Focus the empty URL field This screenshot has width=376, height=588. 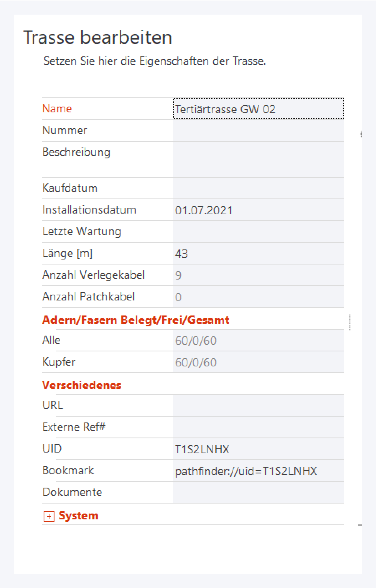(258, 405)
